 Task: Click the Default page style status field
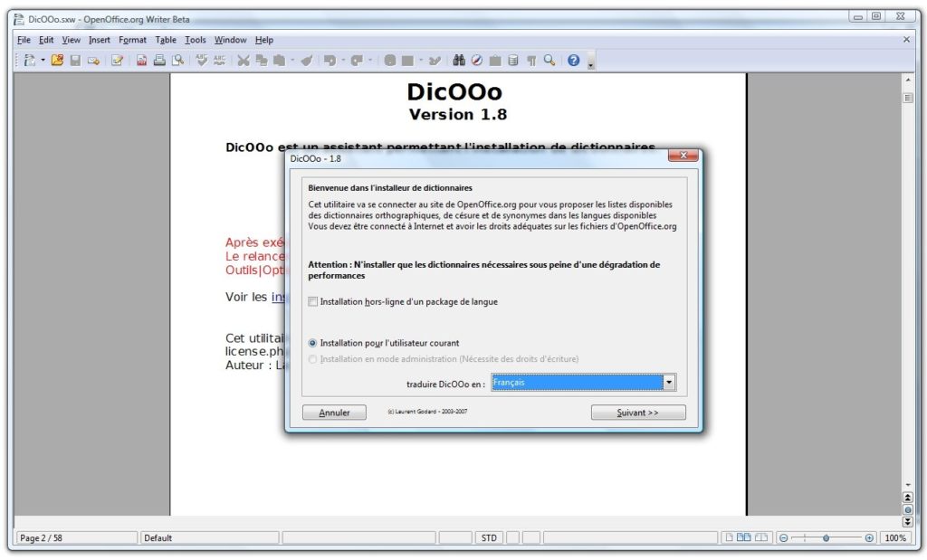(209, 538)
